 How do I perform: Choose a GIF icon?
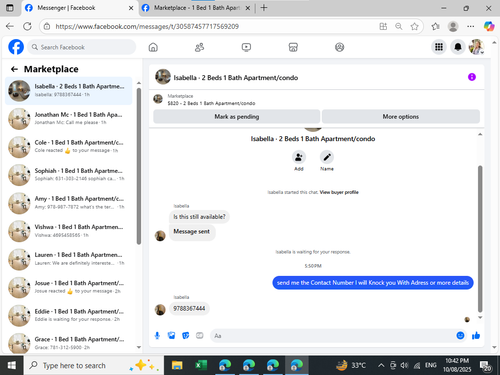click(200, 335)
